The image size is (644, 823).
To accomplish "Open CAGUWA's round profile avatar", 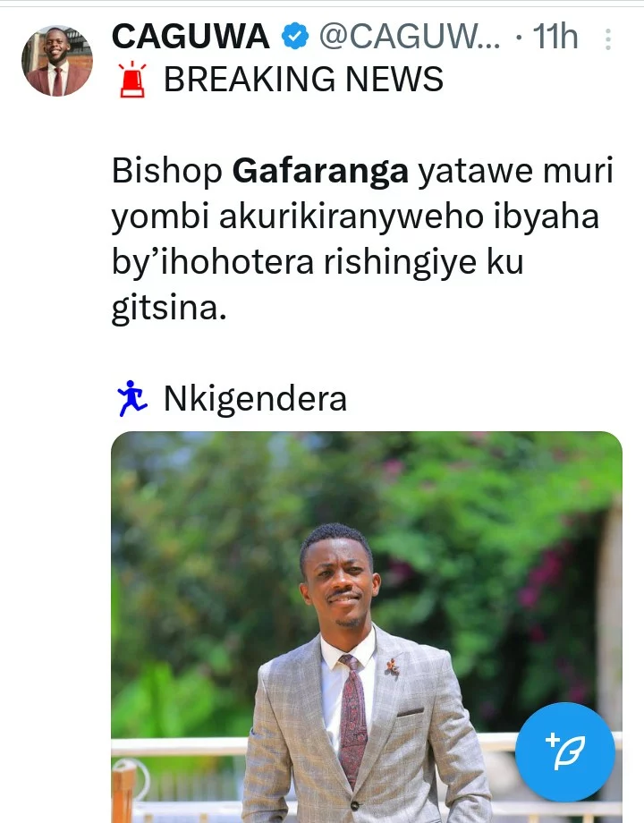I will [x=56, y=60].
